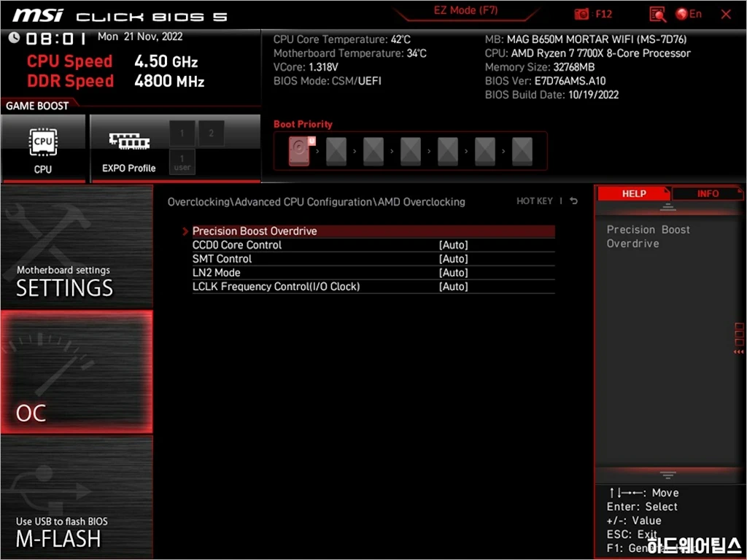Open the HOT KEY list
Image resolution: width=747 pixels, height=560 pixels.
pyautogui.click(x=535, y=201)
